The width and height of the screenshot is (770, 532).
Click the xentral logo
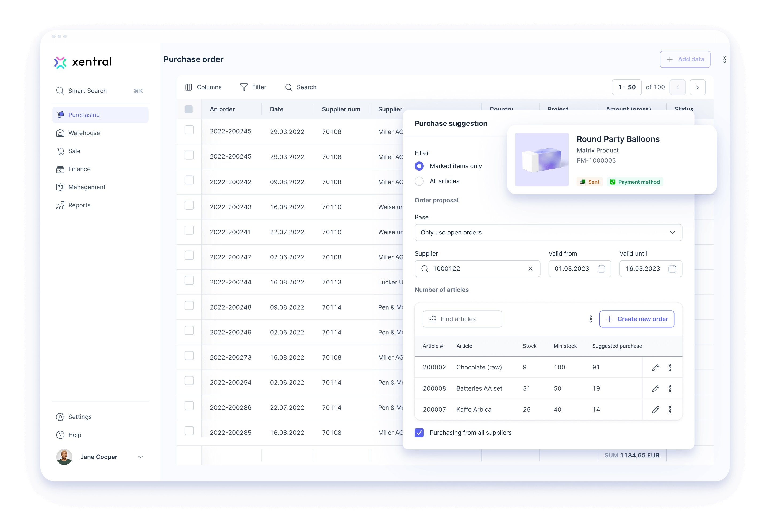(x=83, y=62)
